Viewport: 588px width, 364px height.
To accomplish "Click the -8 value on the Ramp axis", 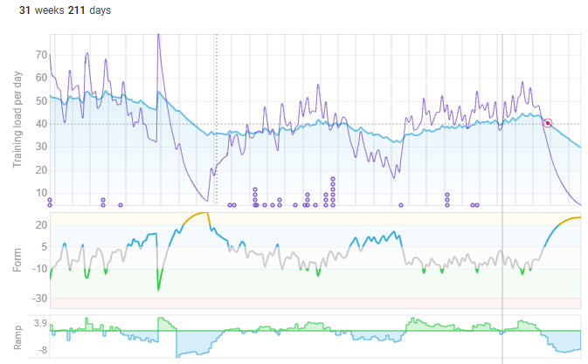I will coord(39,350).
